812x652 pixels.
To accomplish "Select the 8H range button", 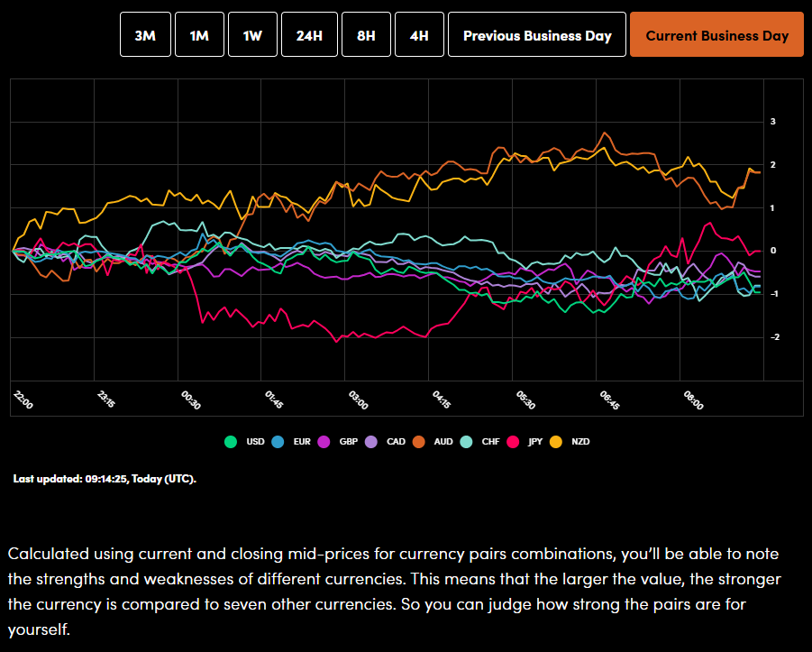I will tap(366, 35).
